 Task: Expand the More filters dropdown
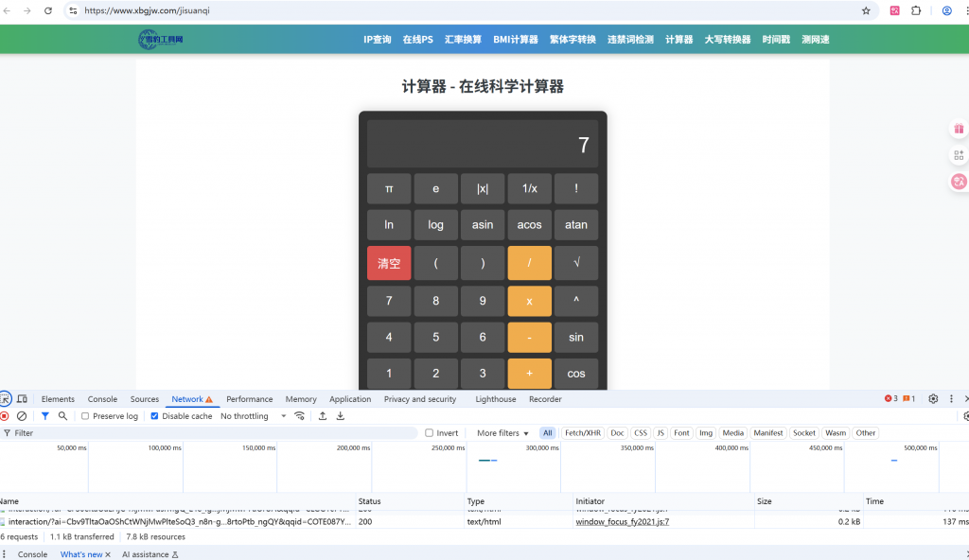pyautogui.click(x=502, y=433)
